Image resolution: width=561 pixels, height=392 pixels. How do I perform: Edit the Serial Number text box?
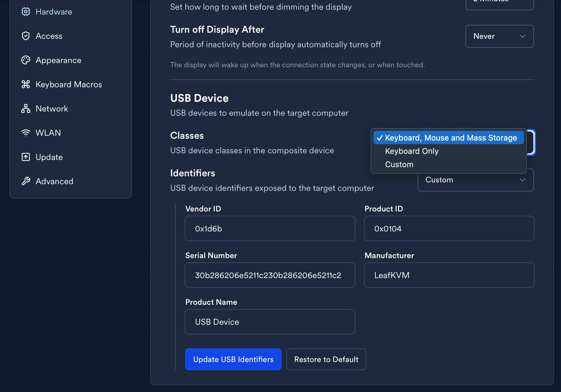(x=270, y=275)
